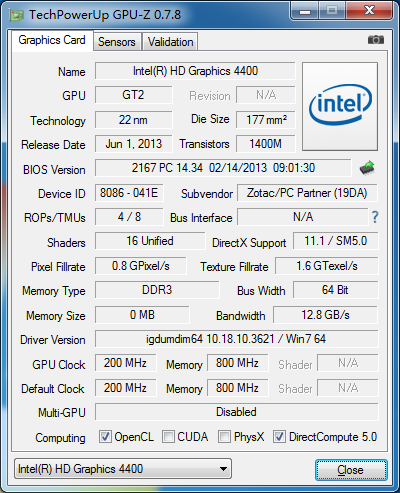Select the Graphics Card tab
The image size is (400, 493).
coord(52,40)
